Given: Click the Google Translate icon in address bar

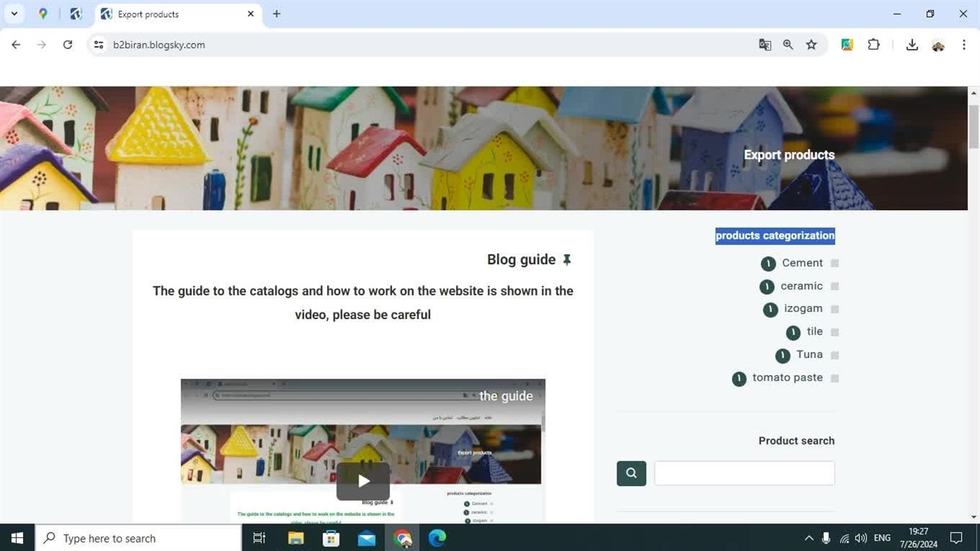Looking at the screenshot, I should [765, 45].
